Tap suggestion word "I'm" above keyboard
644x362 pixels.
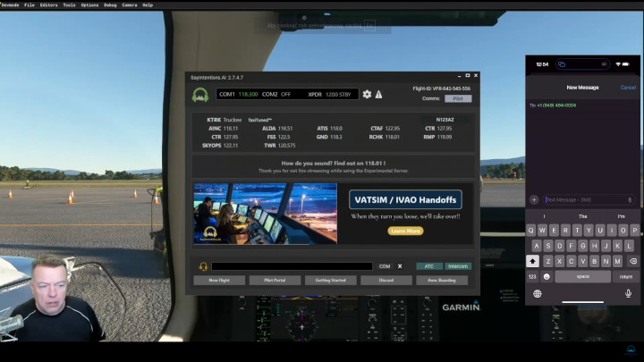point(622,216)
